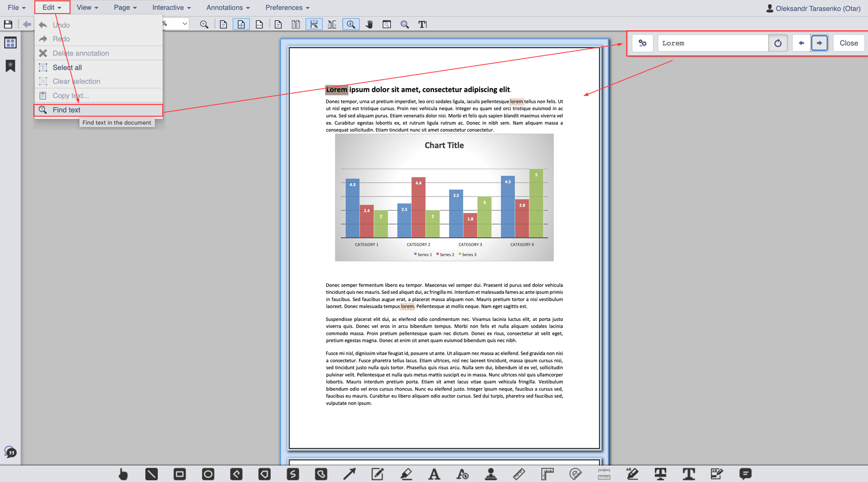Image resolution: width=868 pixels, height=482 pixels.
Task: Toggle fit page display mode
Action: click(x=241, y=24)
